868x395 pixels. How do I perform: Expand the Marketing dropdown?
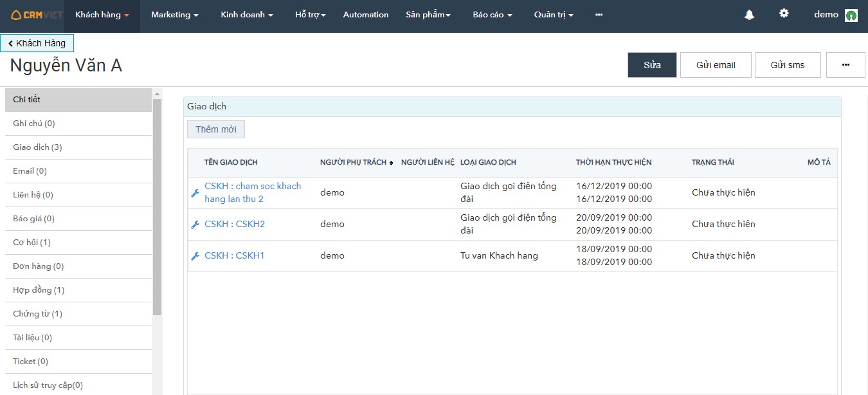pyautogui.click(x=175, y=14)
